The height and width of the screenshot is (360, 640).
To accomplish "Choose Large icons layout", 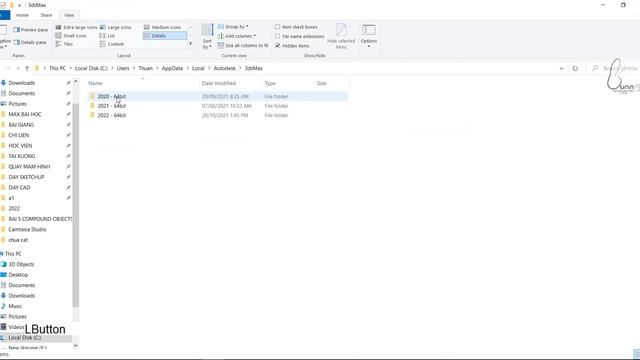I will click(x=116, y=27).
